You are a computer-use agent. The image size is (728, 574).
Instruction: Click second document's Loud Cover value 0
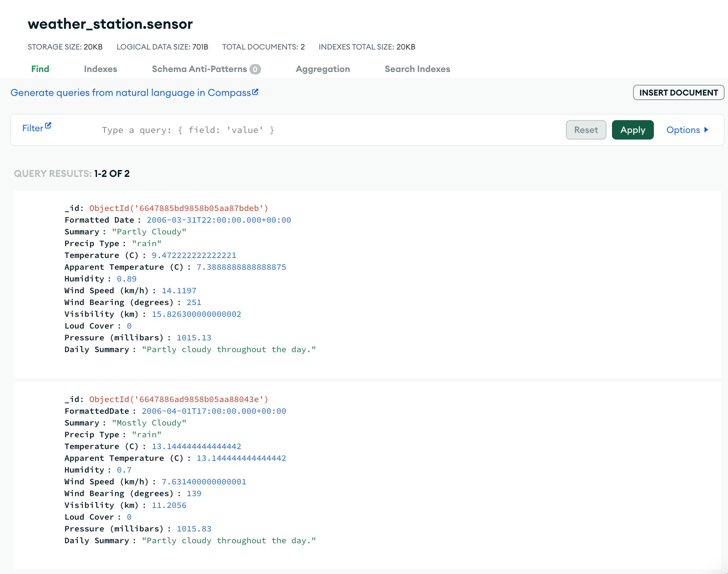click(129, 517)
